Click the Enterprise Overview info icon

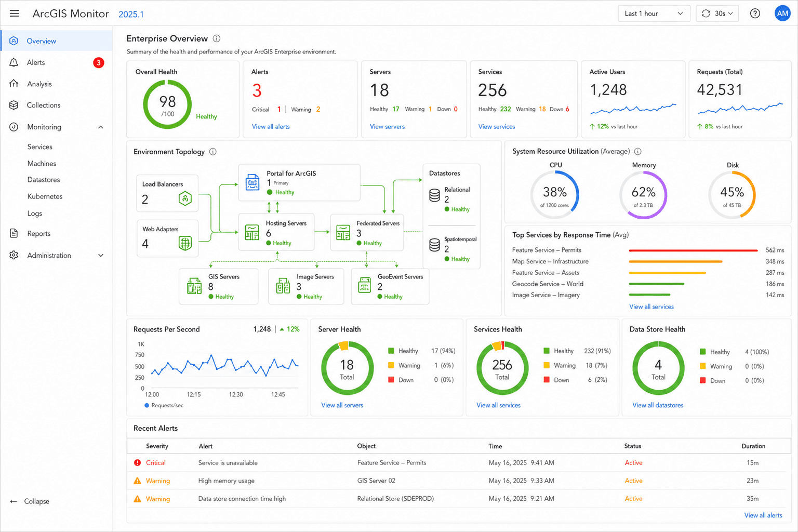pos(217,38)
